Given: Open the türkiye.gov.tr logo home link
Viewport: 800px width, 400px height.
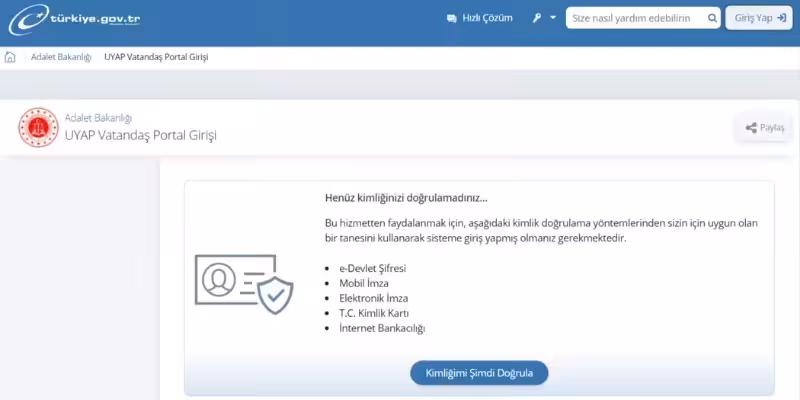Looking at the screenshot, I should [74, 19].
